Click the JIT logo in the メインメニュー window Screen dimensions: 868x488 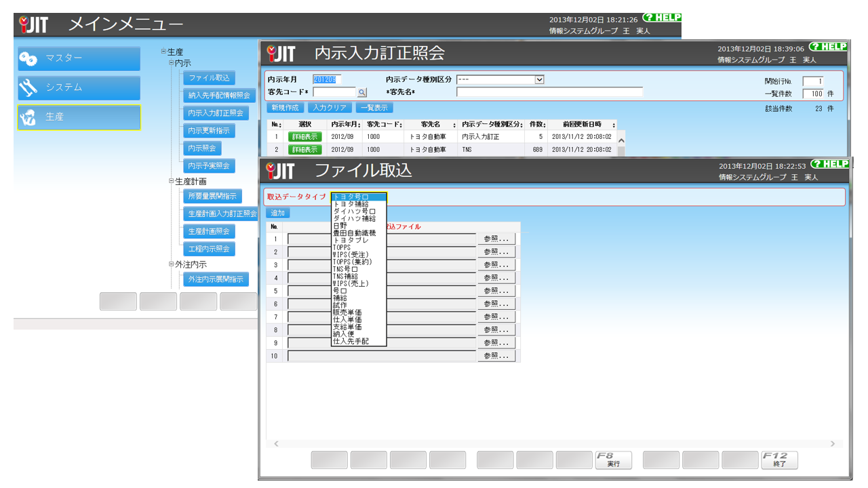pos(33,25)
